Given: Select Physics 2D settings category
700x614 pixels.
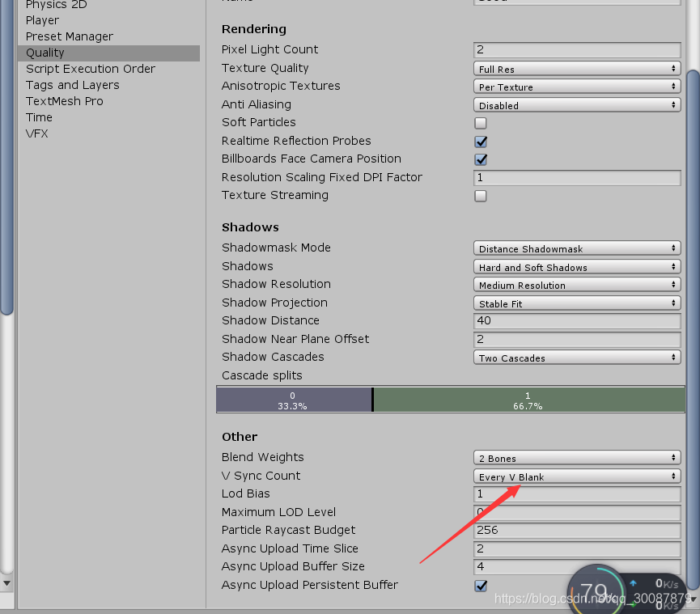Looking at the screenshot, I should [x=57, y=5].
